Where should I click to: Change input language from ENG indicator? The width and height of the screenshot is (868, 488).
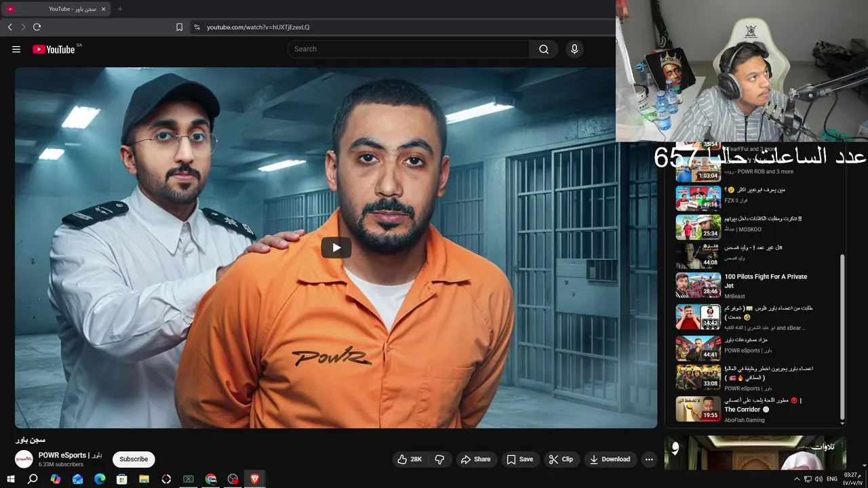(x=832, y=479)
